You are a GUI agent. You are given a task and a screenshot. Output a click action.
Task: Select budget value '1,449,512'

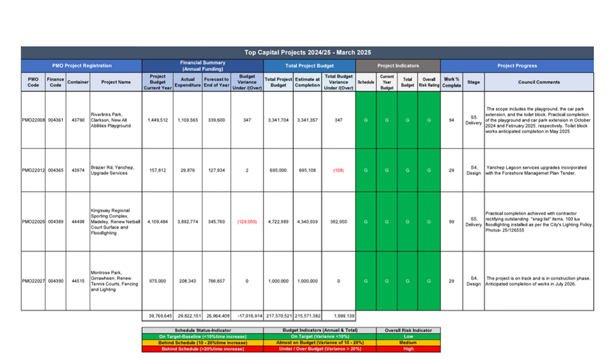pyautogui.click(x=157, y=121)
